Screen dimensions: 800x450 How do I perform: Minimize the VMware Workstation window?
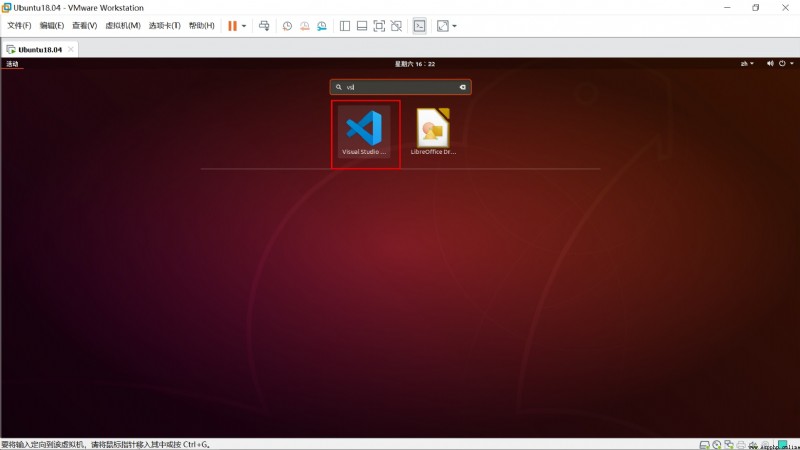click(x=727, y=8)
